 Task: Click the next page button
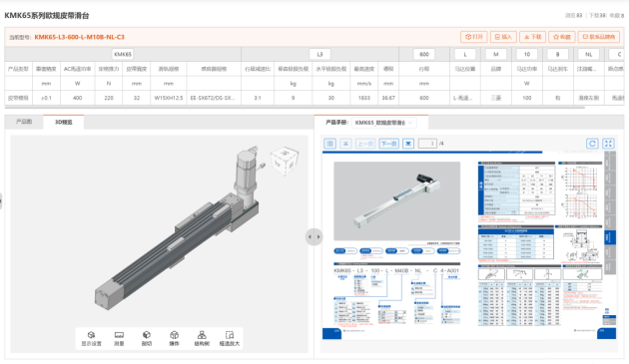[388, 144]
